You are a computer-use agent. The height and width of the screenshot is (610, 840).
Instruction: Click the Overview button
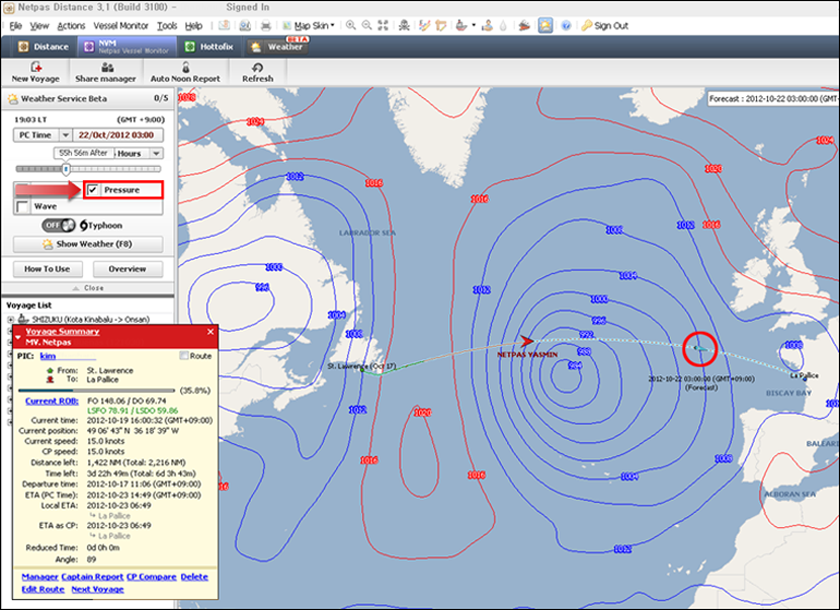click(128, 269)
